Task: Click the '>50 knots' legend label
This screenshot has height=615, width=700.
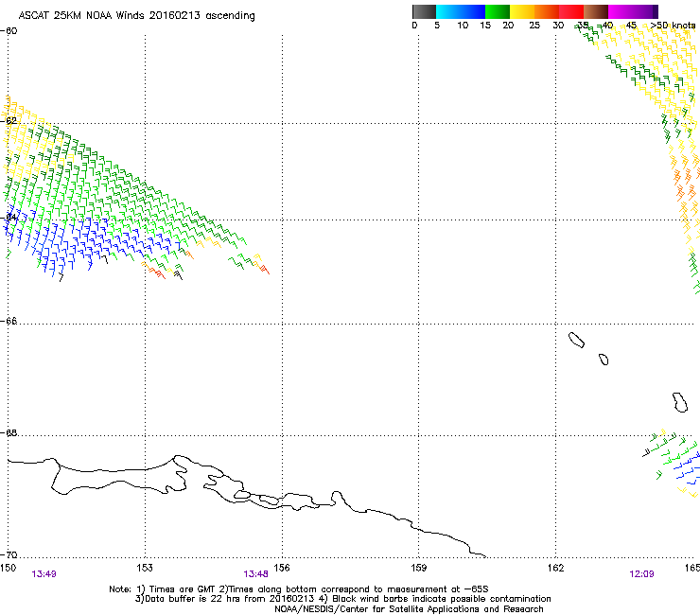Action: click(x=674, y=26)
